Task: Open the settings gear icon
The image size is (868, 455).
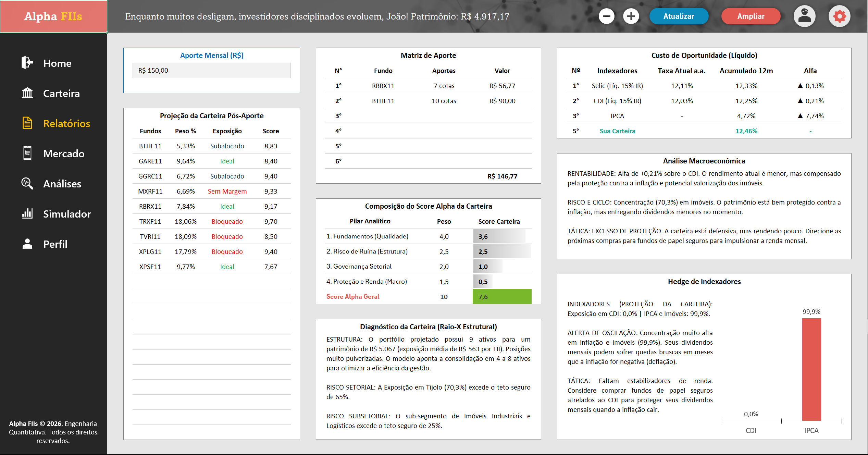Action: (839, 16)
